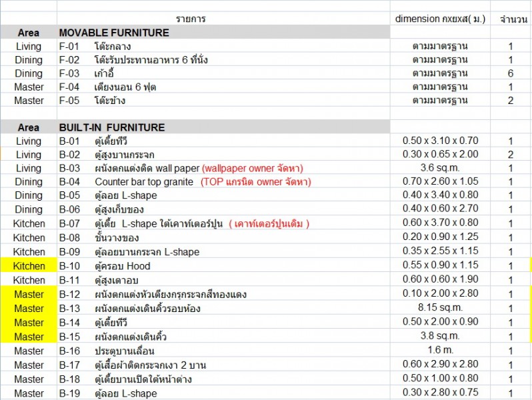The width and height of the screenshot is (532, 400).
Task: Select the yellow Master cell for B-12
Action: point(29,294)
